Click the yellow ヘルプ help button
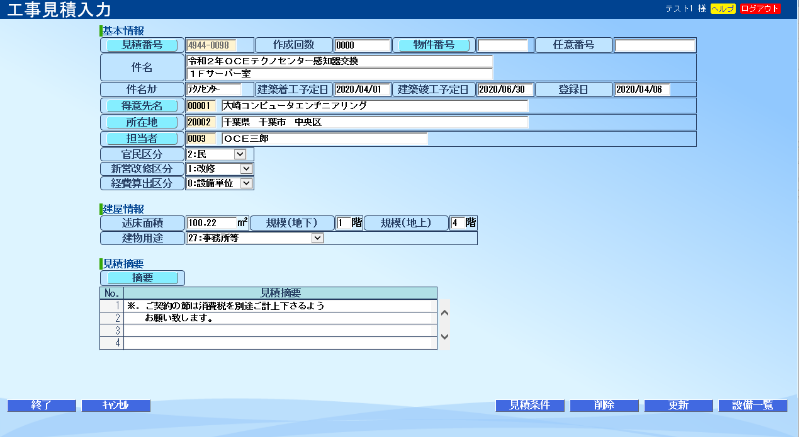The image size is (800, 438). coord(723,8)
